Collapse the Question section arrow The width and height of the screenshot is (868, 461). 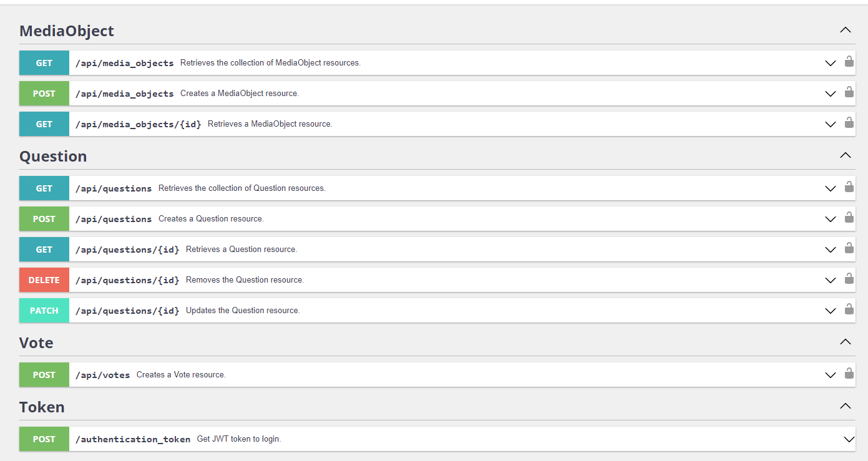846,155
